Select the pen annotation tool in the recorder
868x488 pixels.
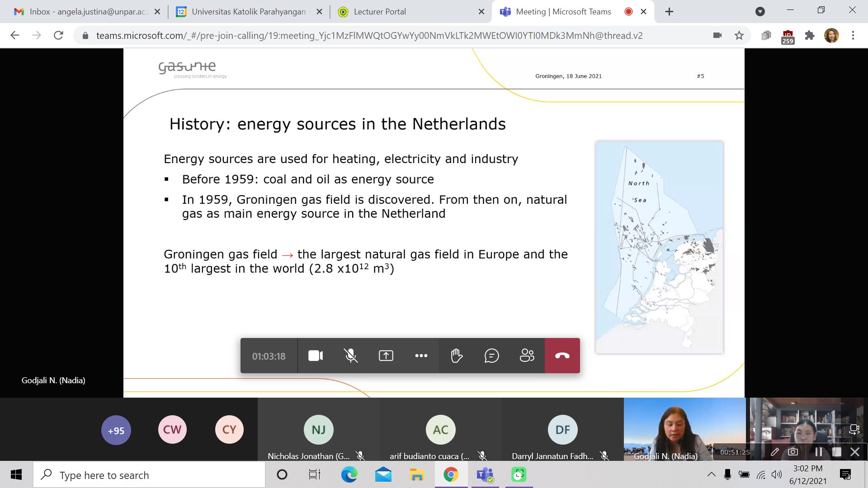pyautogui.click(x=775, y=451)
